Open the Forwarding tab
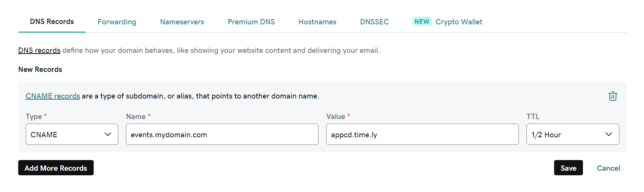 (x=117, y=22)
